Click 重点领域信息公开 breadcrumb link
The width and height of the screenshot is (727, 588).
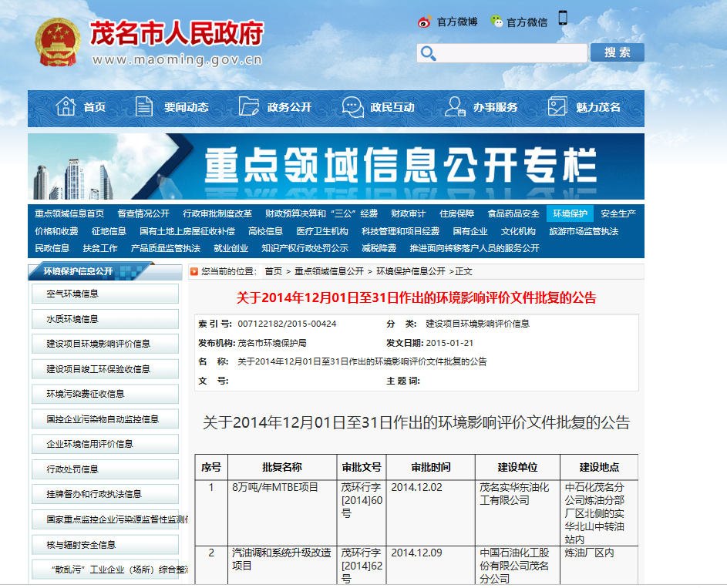point(328,271)
